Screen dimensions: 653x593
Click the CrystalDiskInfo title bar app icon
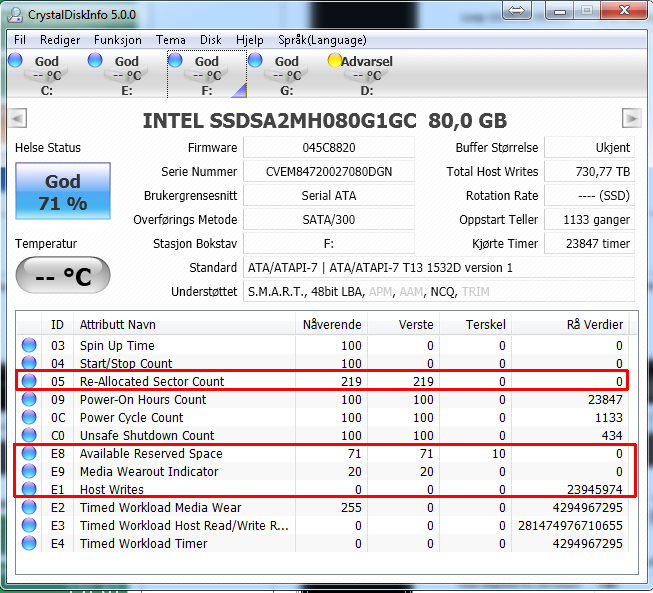click(x=15, y=15)
